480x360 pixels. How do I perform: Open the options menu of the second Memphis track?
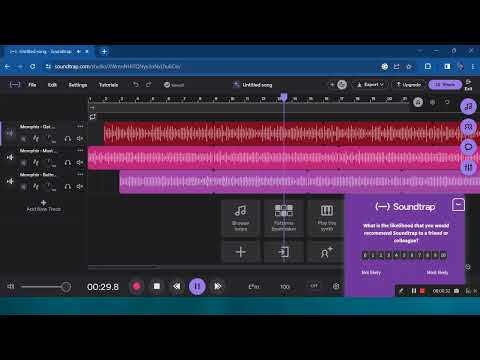80,151
